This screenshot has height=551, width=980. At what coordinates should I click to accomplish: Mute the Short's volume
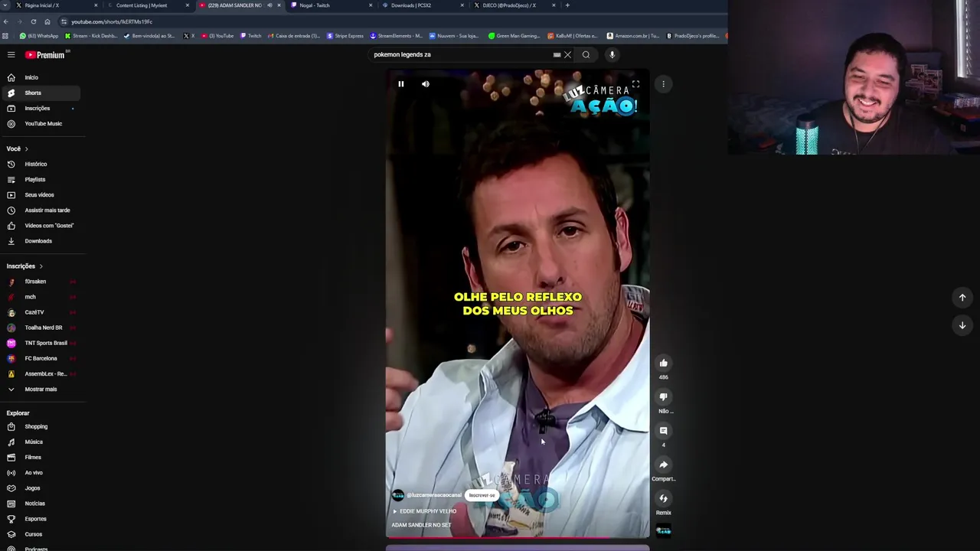pos(426,83)
